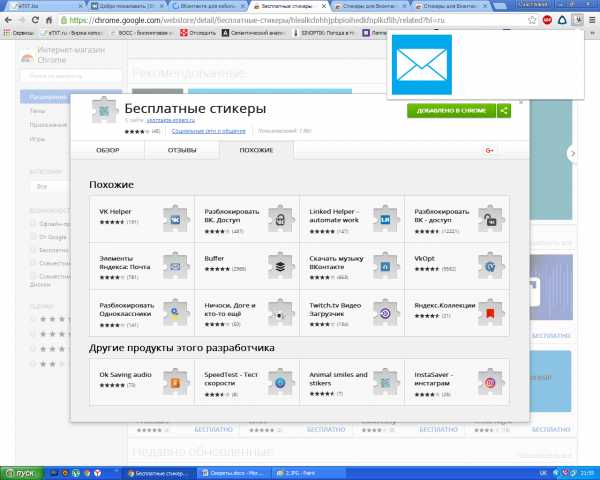Open the InstaSaver extension icon
This screenshot has height=480, width=600.
point(491,382)
